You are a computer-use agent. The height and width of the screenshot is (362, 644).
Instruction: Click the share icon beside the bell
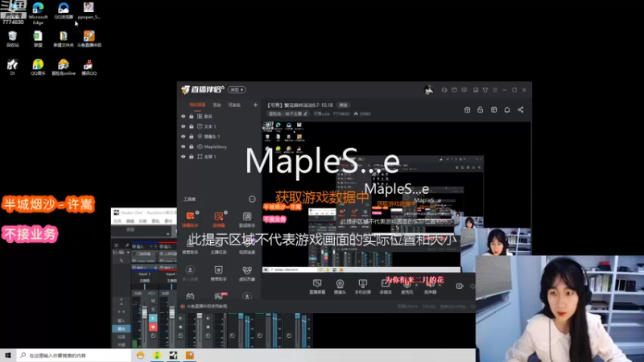coord(520,109)
